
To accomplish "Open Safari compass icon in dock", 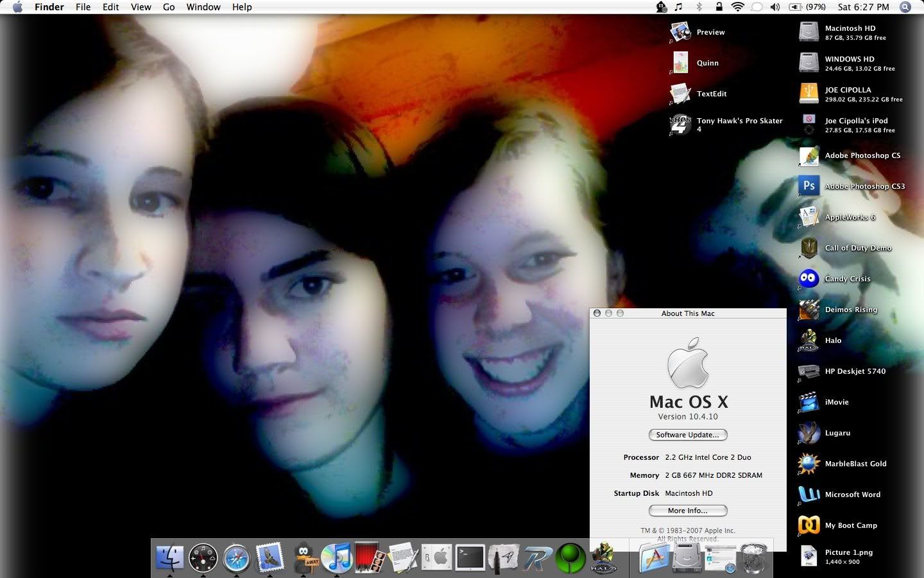I will [x=236, y=557].
